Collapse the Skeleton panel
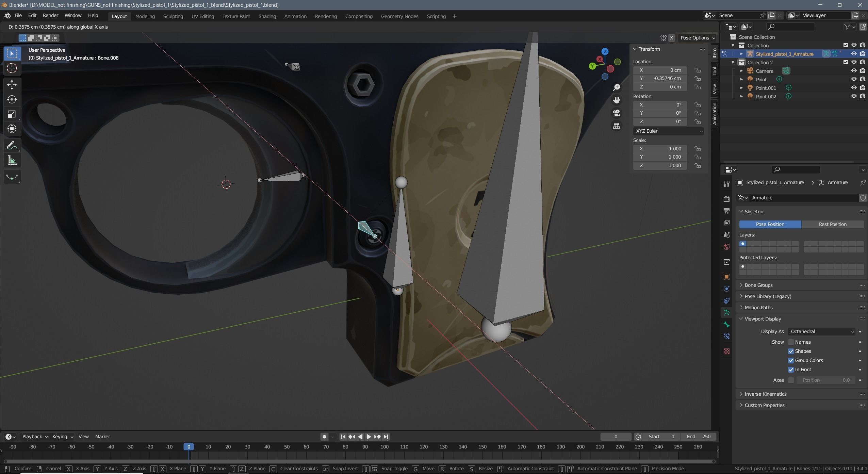 754,212
